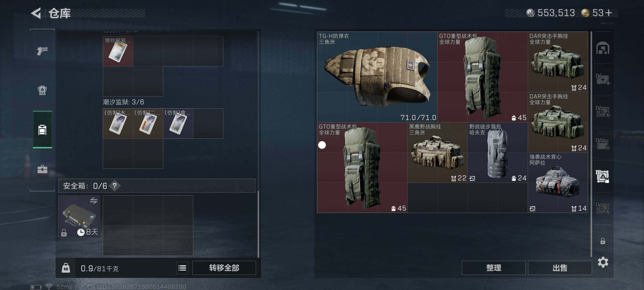Click the locked storage slot padlock icon
Viewport: 644px width, 290px height.
603,241
